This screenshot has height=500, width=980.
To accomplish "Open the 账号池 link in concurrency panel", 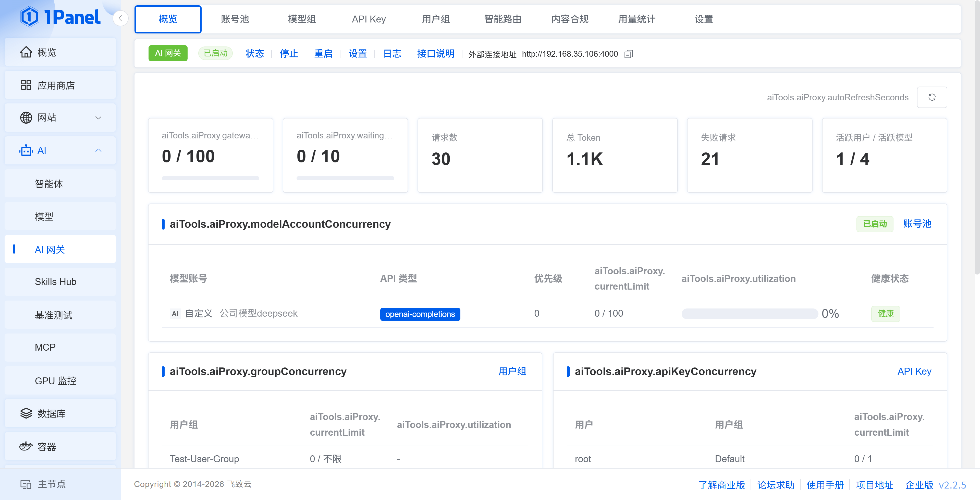I will [917, 224].
